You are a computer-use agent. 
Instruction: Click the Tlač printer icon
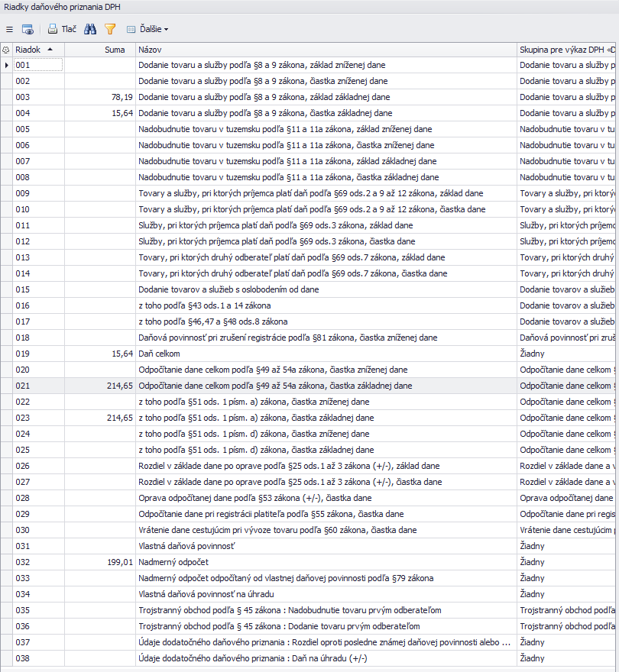tap(53, 29)
